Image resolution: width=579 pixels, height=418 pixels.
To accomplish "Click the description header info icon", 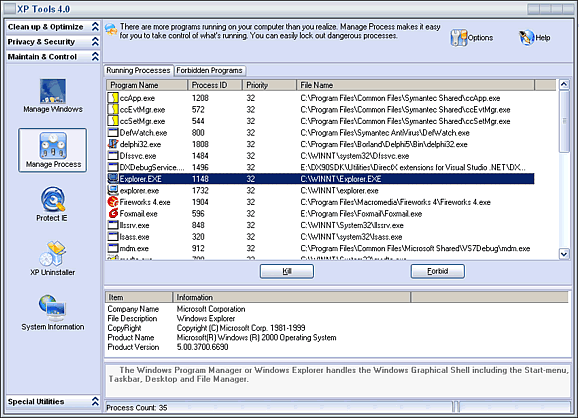I will [111, 29].
